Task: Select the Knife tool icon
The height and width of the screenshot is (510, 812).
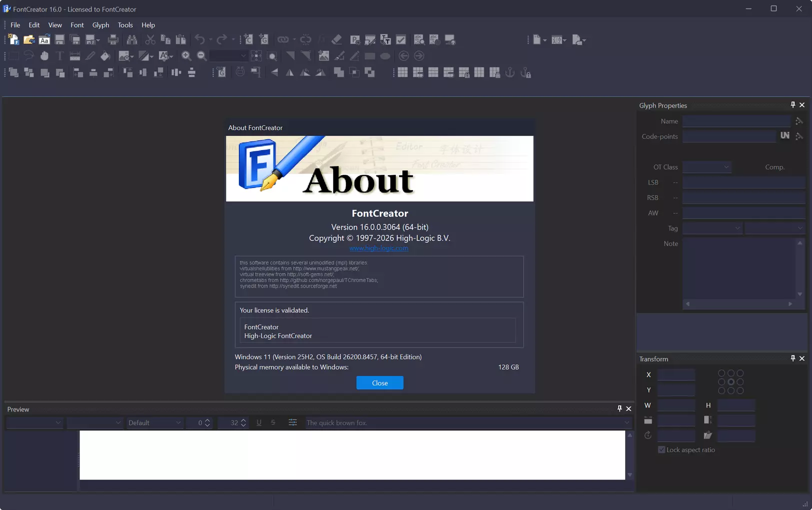Action: (x=90, y=56)
